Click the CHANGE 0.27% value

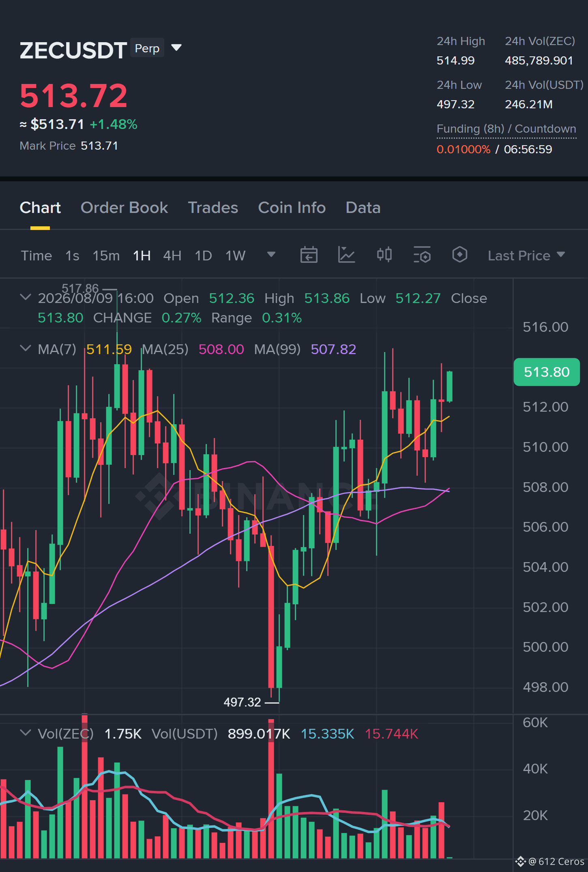(x=181, y=318)
